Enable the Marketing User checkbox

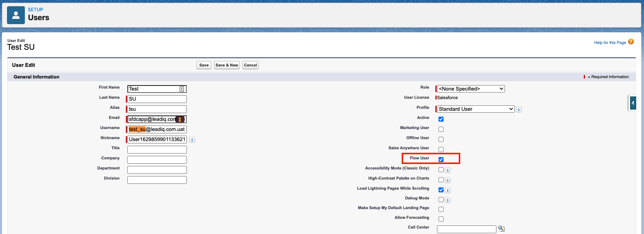[x=441, y=129]
